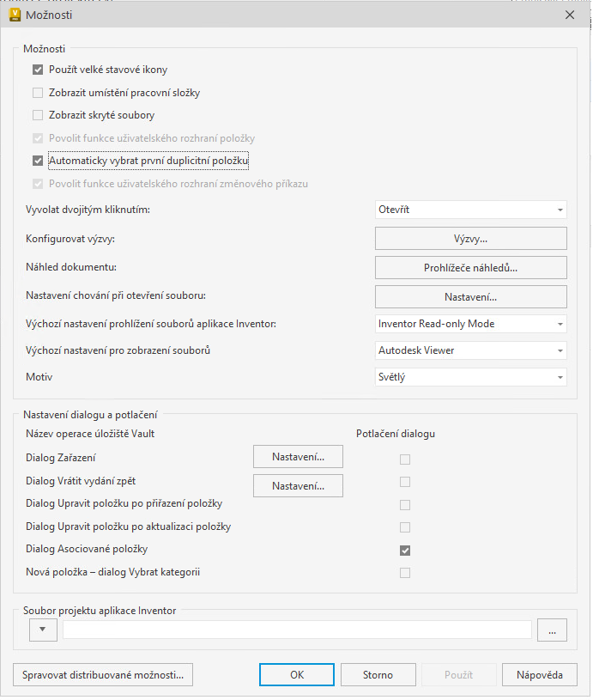
Task: Click the browse (…) button for project file
Action: pos(553,630)
